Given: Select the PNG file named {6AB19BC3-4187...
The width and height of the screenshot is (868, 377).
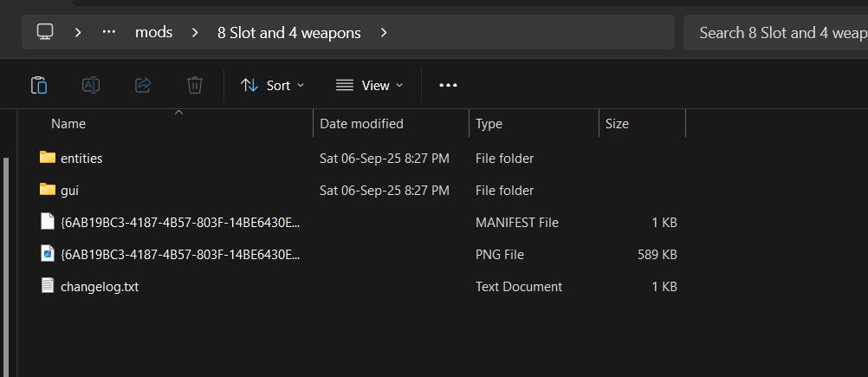Looking at the screenshot, I should 180,255.
